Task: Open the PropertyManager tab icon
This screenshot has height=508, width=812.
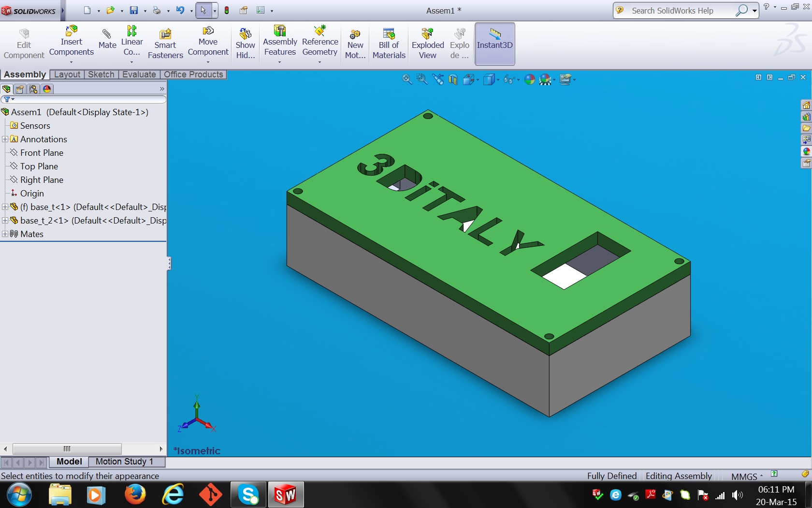Action: click(20, 89)
